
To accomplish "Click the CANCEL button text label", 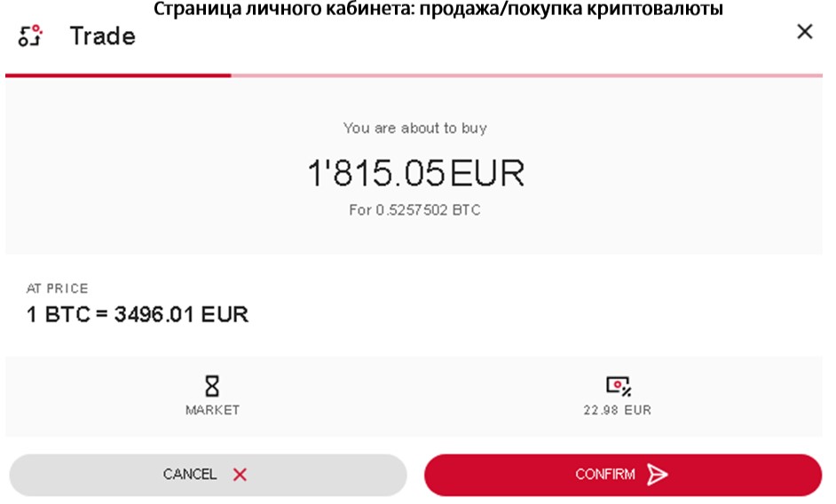I will (189, 474).
